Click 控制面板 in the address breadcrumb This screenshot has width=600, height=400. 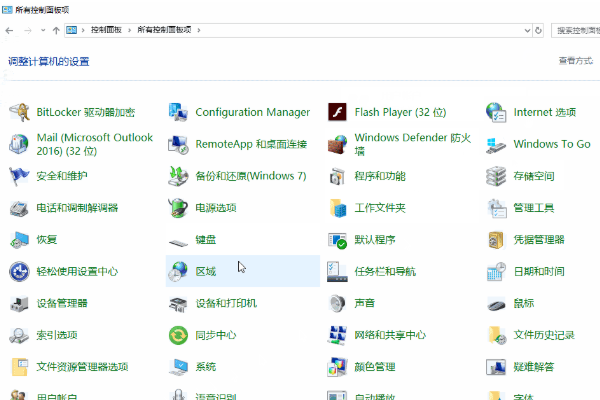click(106, 30)
